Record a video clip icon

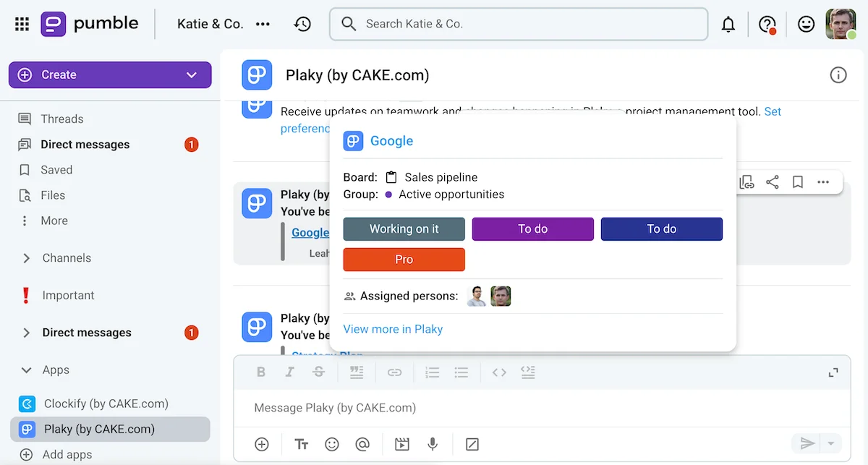tap(402, 444)
